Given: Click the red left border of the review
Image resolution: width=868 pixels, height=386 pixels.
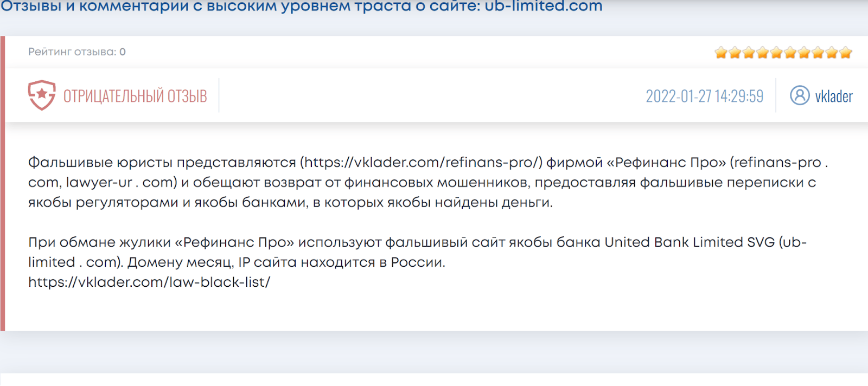Looking at the screenshot, I should tap(3, 184).
